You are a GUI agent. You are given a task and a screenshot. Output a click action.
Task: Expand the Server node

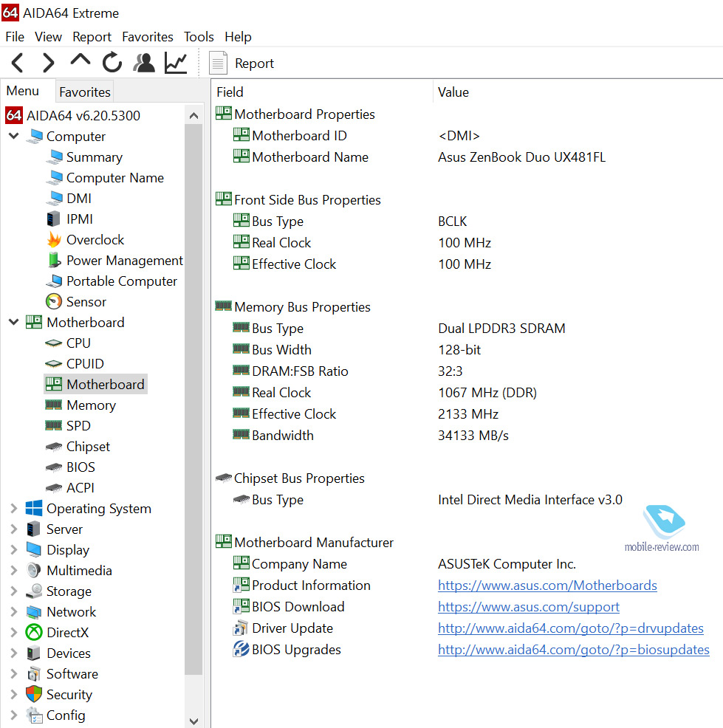pyautogui.click(x=14, y=529)
